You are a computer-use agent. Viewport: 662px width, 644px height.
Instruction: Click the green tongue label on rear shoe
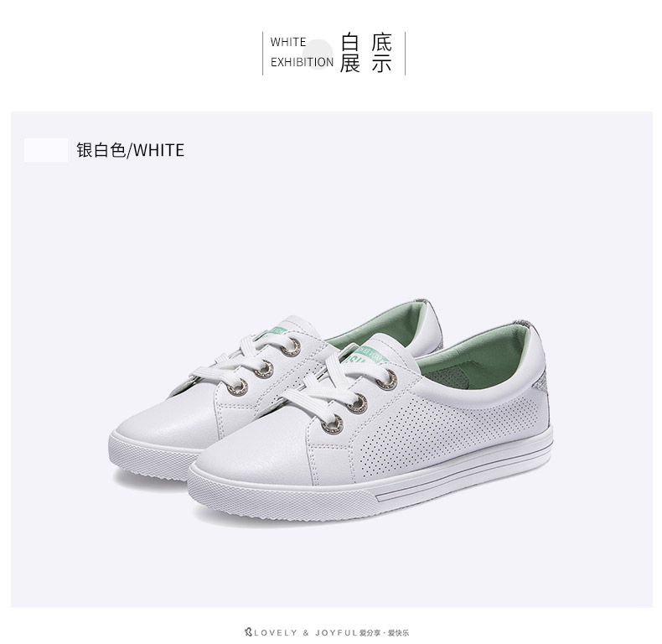click(x=278, y=330)
